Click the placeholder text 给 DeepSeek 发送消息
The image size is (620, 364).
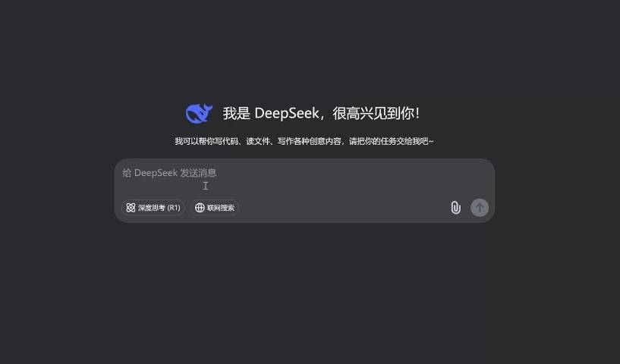[x=169, y=173]
